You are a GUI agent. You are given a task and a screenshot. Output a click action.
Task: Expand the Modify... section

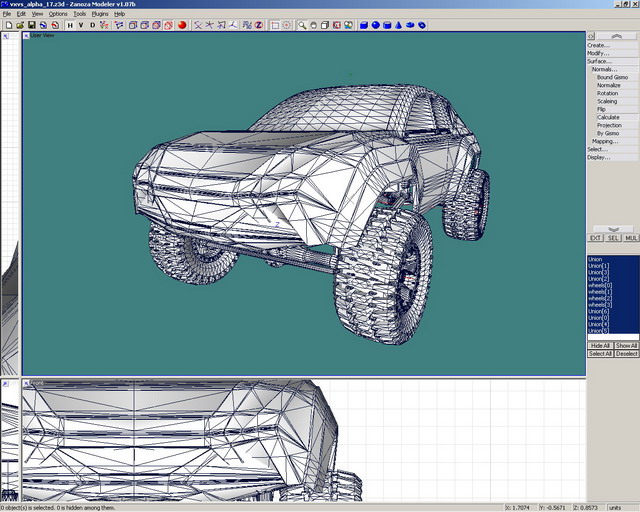coord(598,53)
